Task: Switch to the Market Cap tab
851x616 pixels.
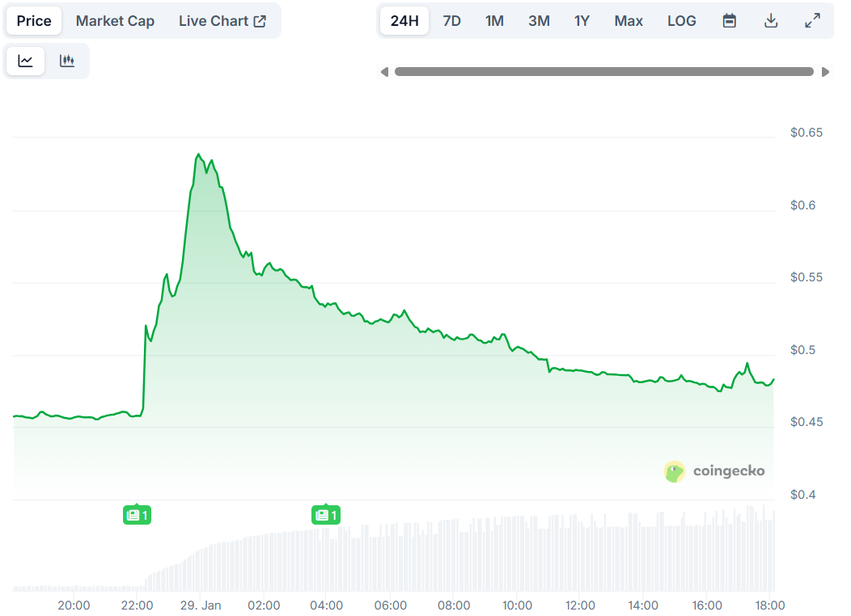Action: 115,21
